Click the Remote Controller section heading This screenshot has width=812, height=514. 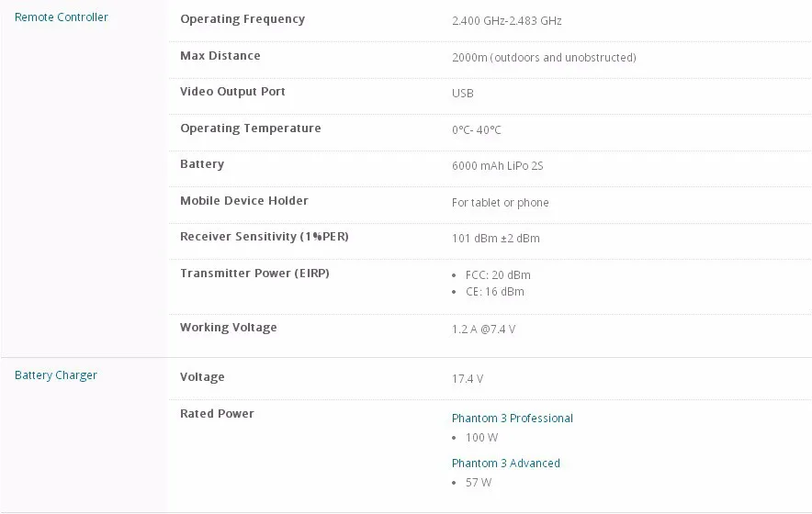(61, 17)
